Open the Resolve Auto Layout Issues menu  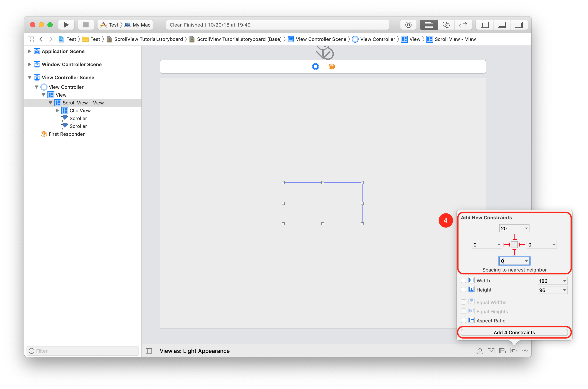pos(525,350)
